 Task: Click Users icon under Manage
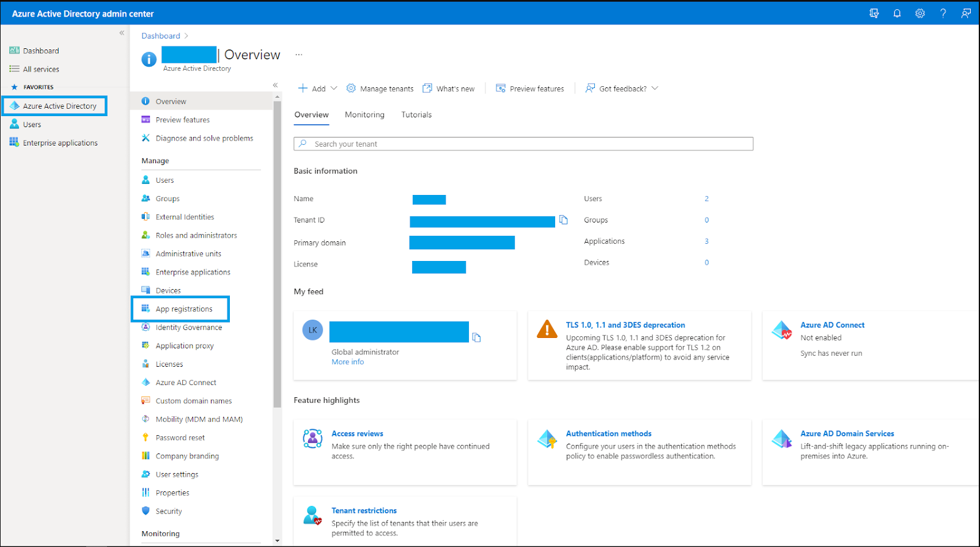[146, 180]
